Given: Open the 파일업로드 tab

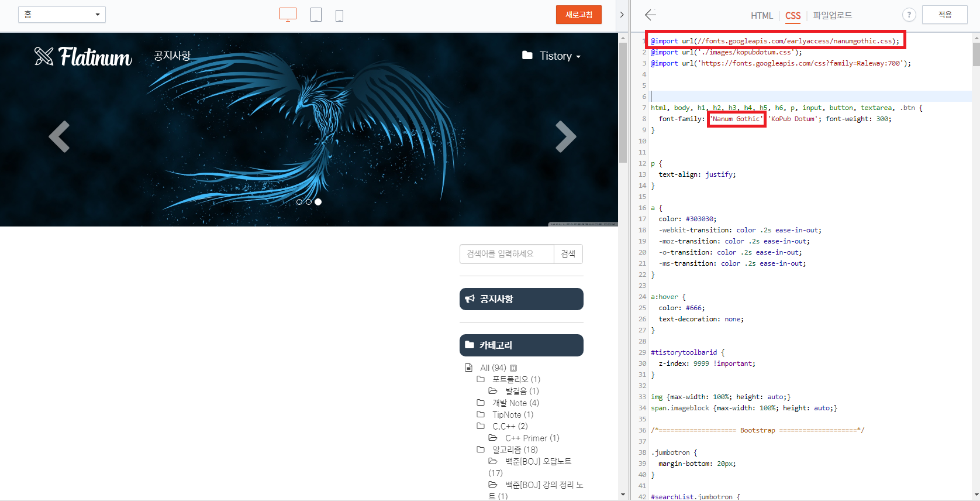Looking at the screenshot, I should pos(833,15).
